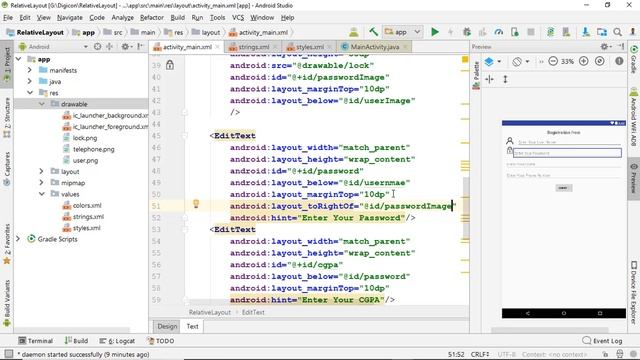
Task: Click scroll-from-source target icon in Project panel
Action: [97, 47]
